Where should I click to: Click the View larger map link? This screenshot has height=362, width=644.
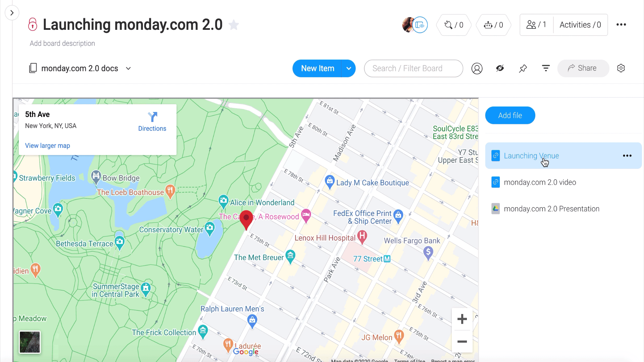[47, 145]
